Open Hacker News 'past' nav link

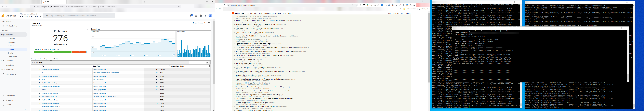260,13
